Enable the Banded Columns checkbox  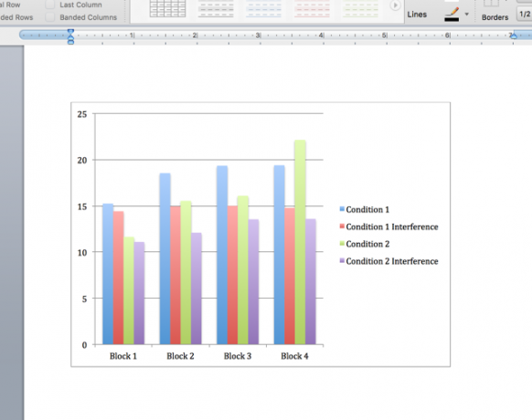pyautogui.click(x=50, y=17)
